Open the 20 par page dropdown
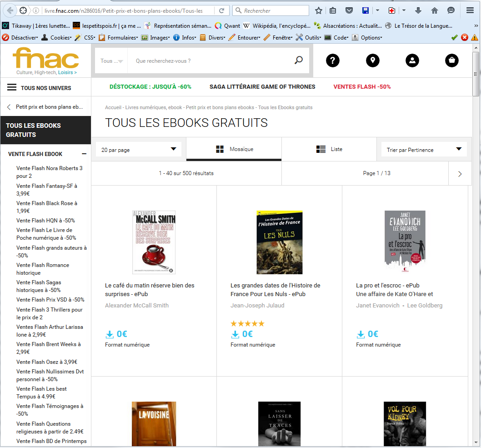This screenshot has width=481, height=448. click(x=139, y=150)
